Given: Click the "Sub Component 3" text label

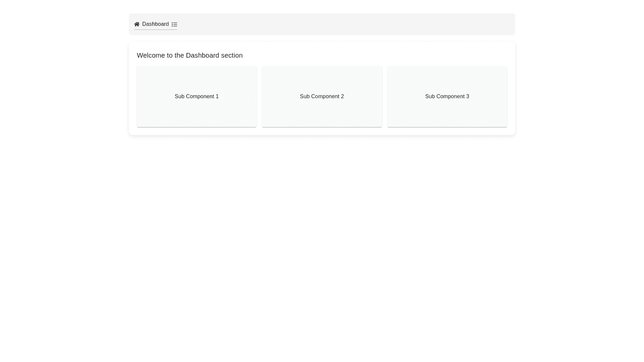Looking at the screenshot, I should pyautogui.click(x=447, y=97).
